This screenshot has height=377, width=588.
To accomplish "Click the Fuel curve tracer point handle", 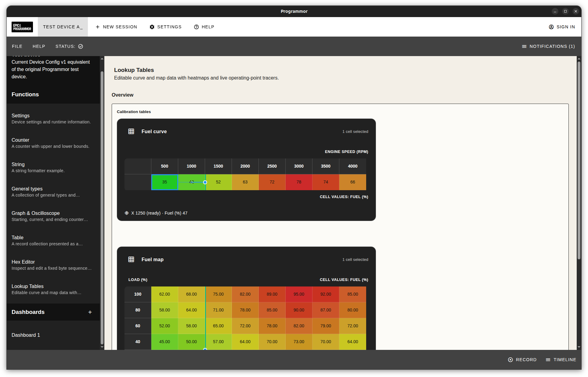I will (205, 182).
